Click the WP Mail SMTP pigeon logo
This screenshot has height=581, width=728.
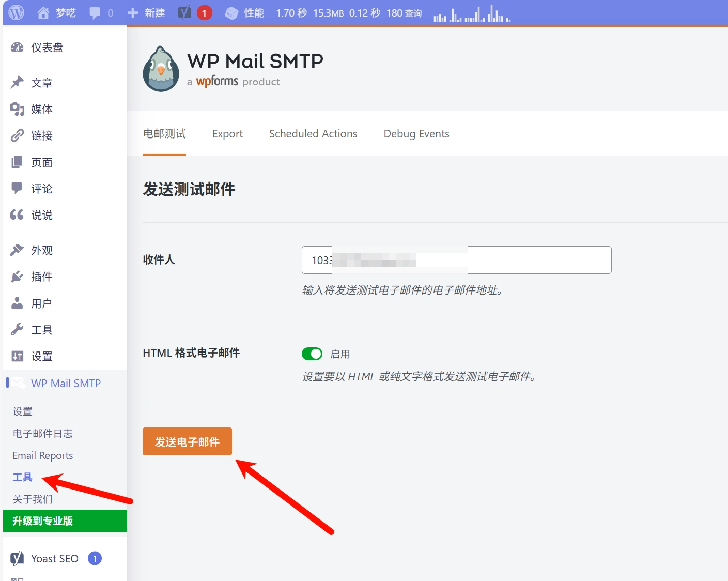(161, 69)
